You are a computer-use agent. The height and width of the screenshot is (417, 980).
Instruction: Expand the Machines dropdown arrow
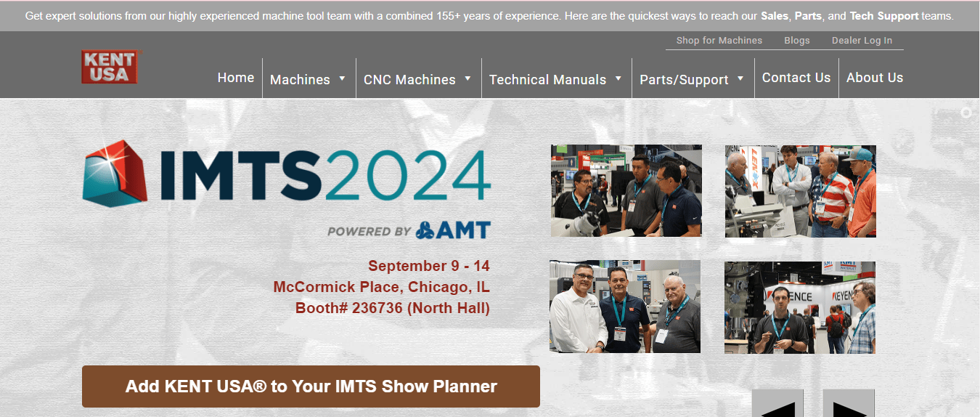[x=343, y=78]
